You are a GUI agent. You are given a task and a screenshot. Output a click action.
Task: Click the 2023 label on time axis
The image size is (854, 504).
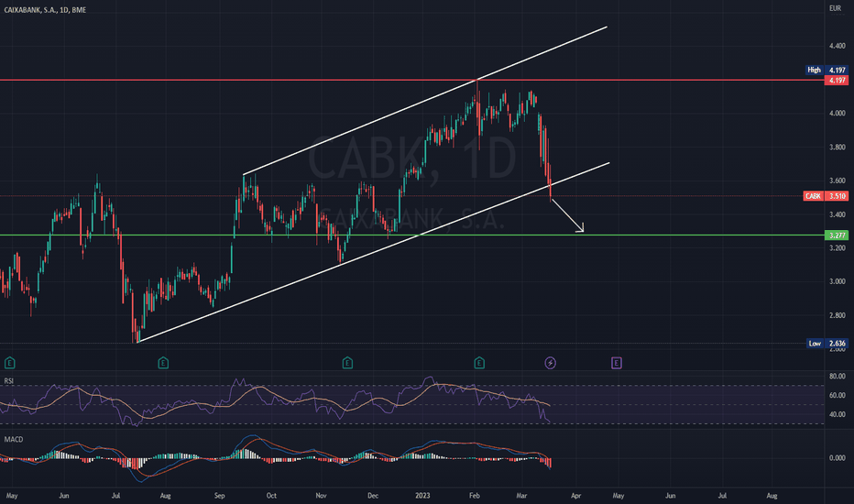[x=422, y=496]
